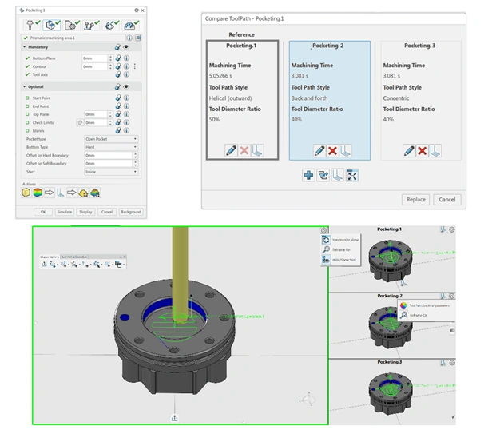Delete Pocketing.2 using red X icon
The width and height of the screenshot is (504, 430).
[332, 150]
